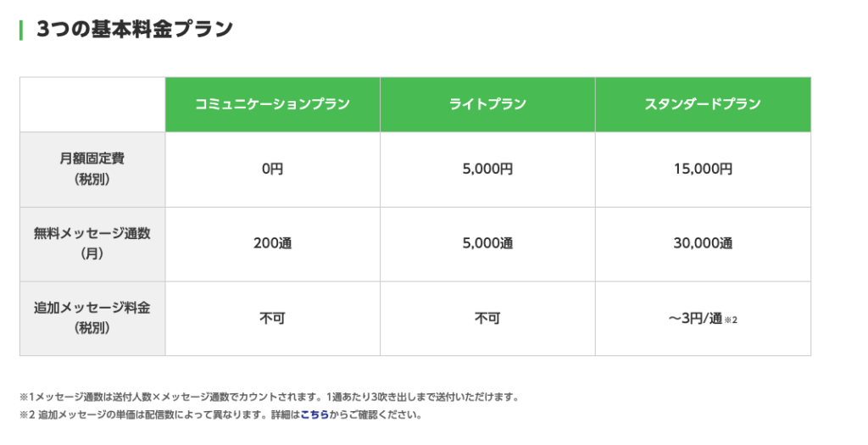Select the コミュニケーションプラン header cell
868x445 pixels.
(x=272, y=104)
